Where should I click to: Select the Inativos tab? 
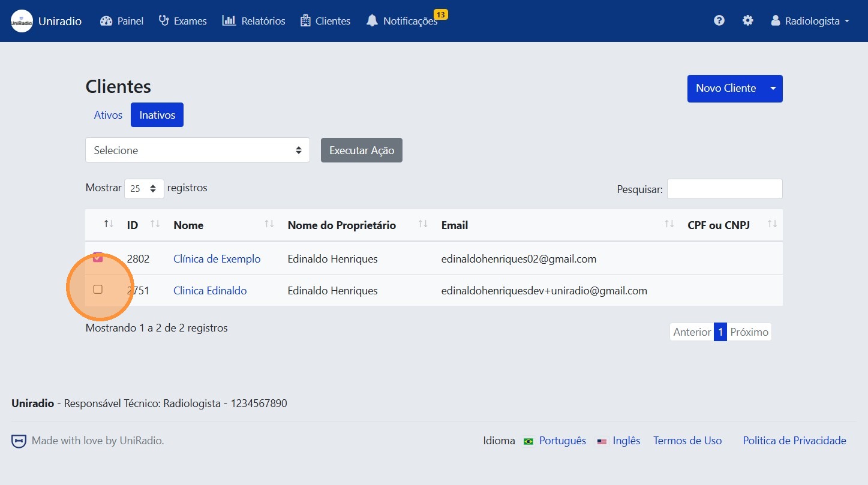(157, 115)
